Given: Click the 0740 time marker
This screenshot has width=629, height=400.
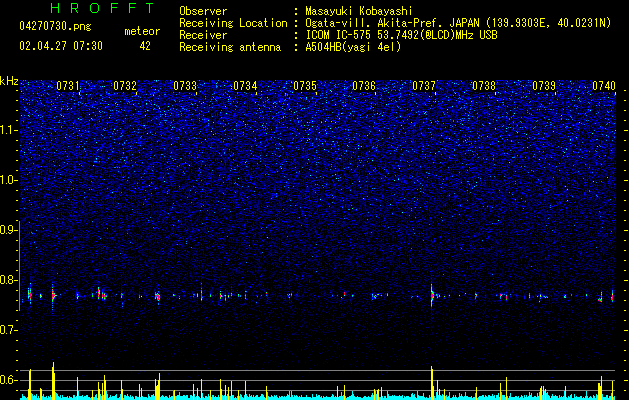Looking at the screenshot, I should point(604,86).
